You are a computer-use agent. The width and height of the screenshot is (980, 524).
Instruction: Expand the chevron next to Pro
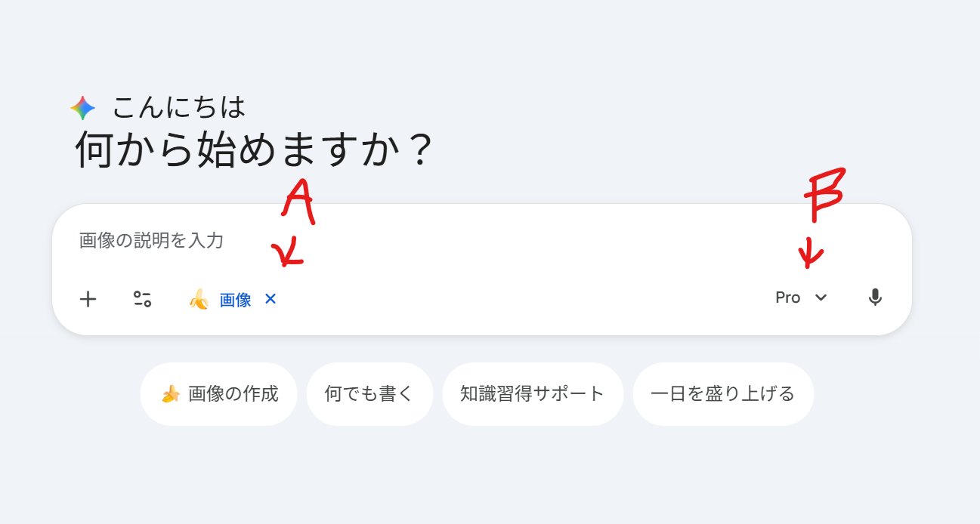pyautogui.click(x=821, y=297)
